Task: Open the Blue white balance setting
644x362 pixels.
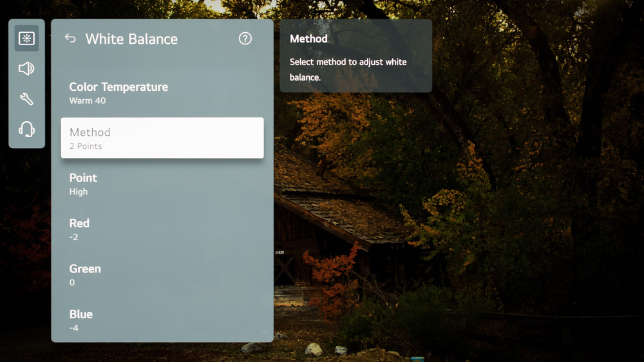Action: point(81,314)
